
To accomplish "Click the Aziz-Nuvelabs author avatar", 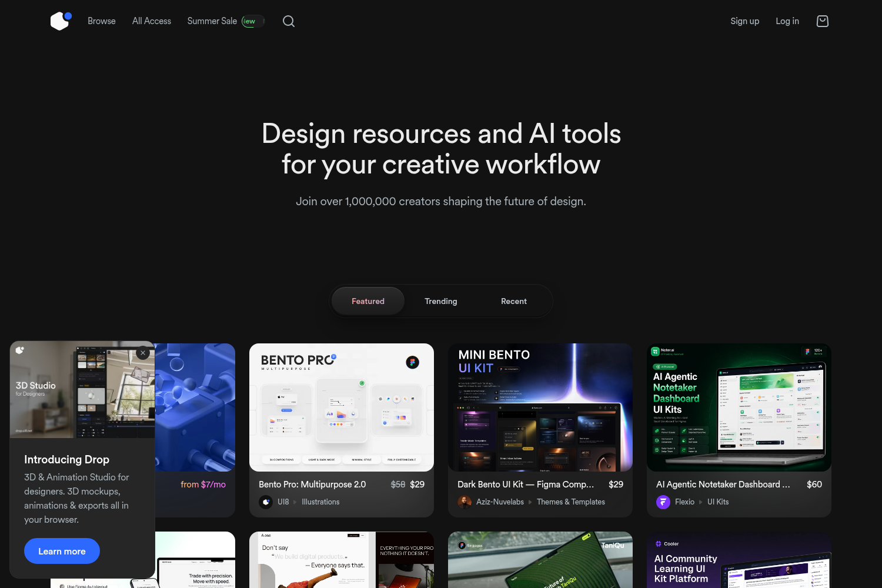I will (x=465, y=502).
